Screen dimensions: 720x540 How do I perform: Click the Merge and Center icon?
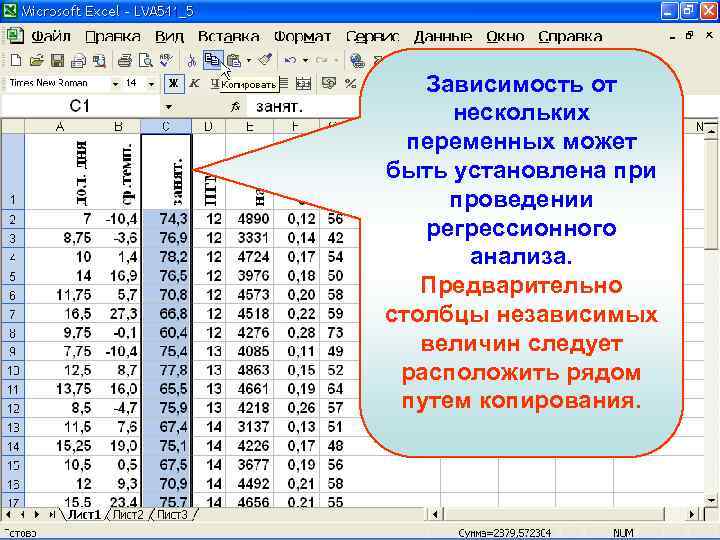coord(304,84)
